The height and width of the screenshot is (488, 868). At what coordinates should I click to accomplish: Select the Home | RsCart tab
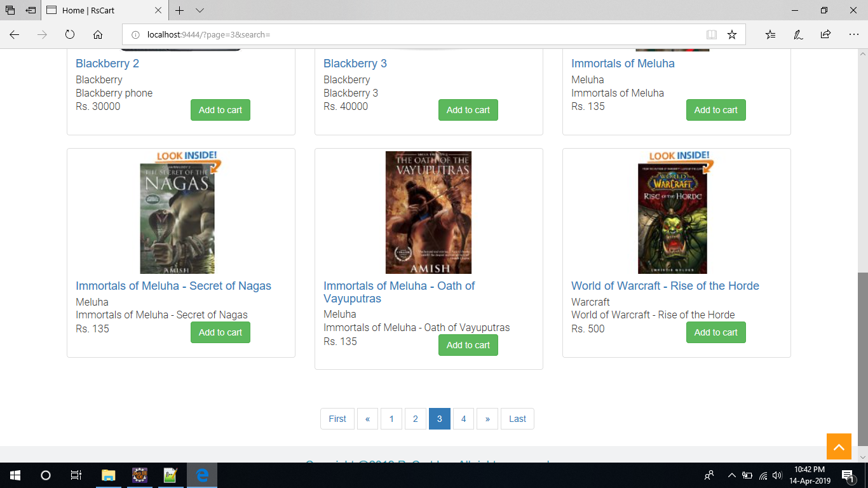pyautogui.click(x=105, y=10)
